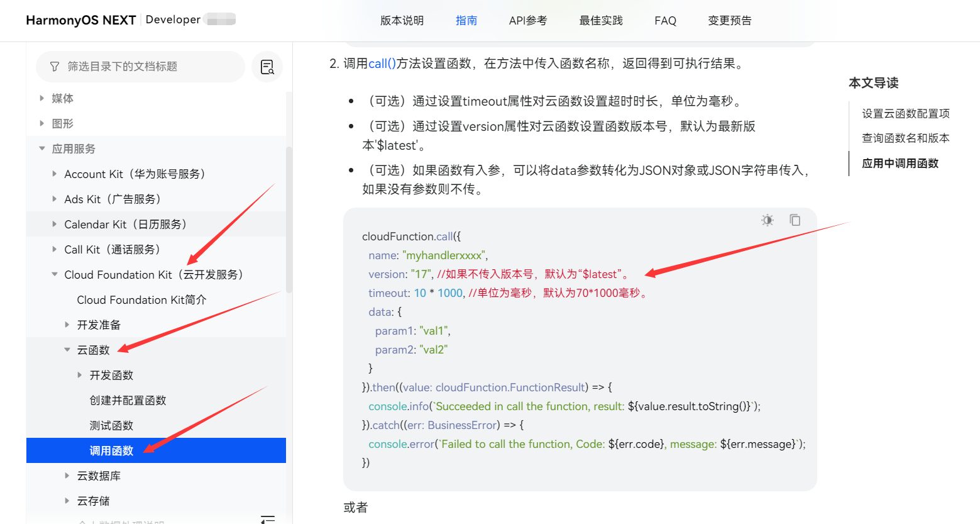Click the sidebar vertical scrollbar
The width and height of the screenshot is (980, 524).
(x=289, y=220)
